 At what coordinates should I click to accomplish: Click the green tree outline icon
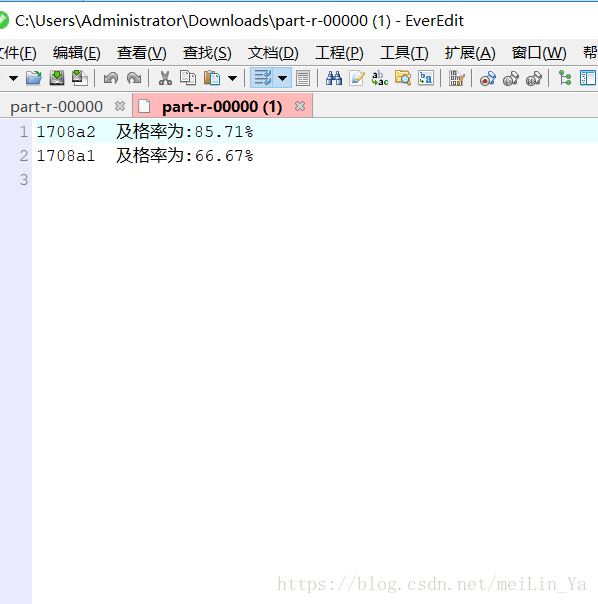pos(565,78)
